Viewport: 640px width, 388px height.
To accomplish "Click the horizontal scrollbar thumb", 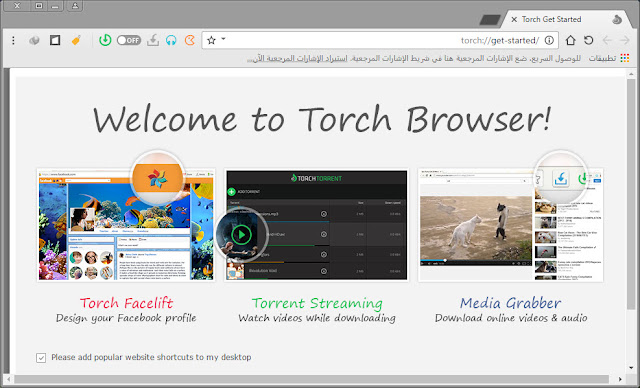I will coord(312,379).
